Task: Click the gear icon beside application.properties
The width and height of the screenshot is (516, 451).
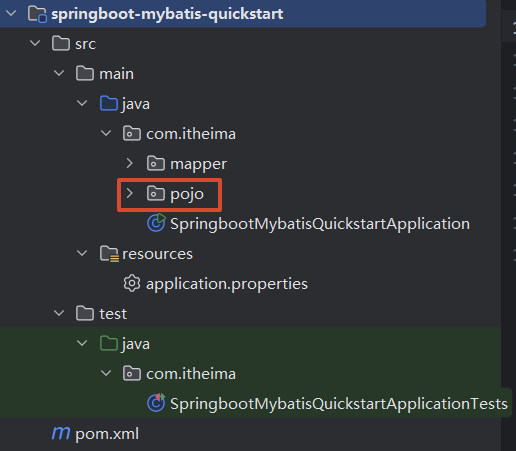Action: point(132,283)
